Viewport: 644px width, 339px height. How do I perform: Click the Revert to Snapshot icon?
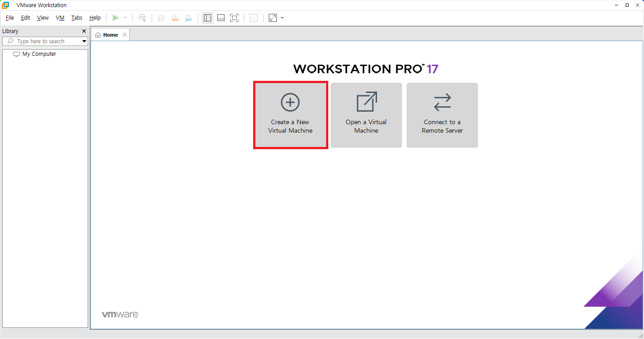tap(175, 18)
